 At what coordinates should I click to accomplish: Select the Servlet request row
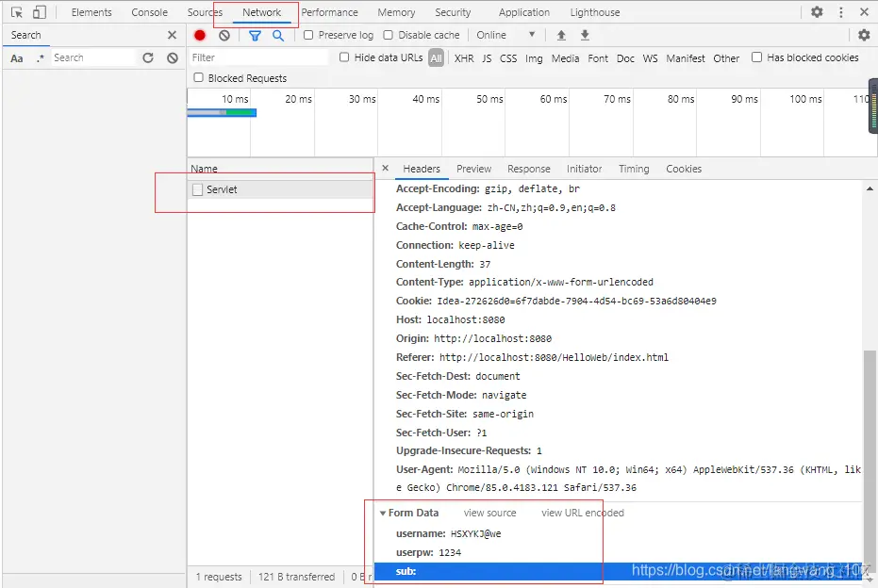280,189
